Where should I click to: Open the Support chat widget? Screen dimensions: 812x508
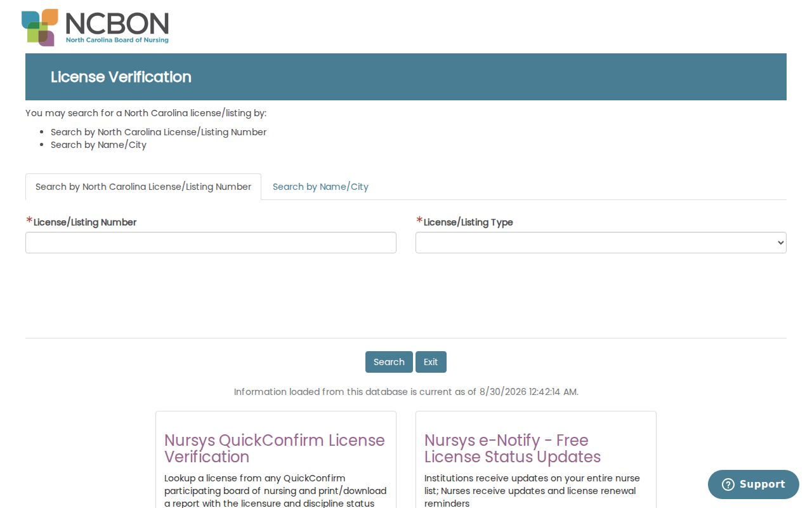(x=754, y=485)
